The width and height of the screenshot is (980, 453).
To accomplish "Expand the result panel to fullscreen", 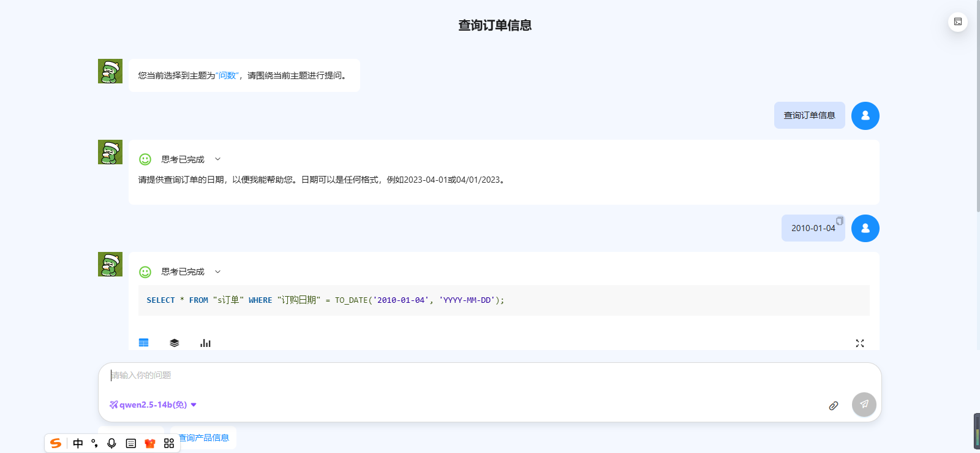I will pyautogui.click(x=860, y=343).
